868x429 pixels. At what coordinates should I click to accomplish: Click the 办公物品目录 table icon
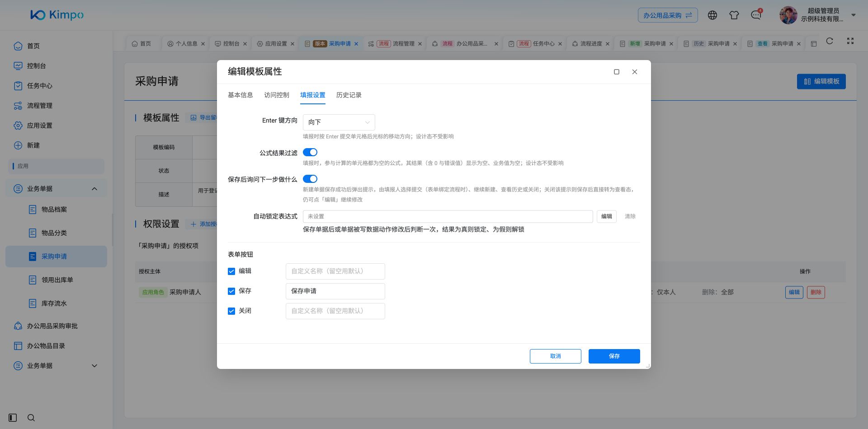[x=18, y=346]
